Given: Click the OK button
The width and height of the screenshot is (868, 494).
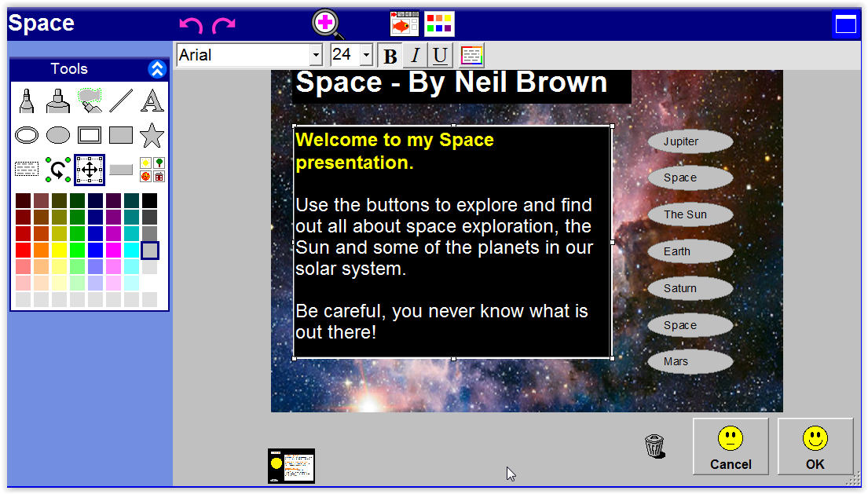Looking at the screenshot, I should point(815,446).
